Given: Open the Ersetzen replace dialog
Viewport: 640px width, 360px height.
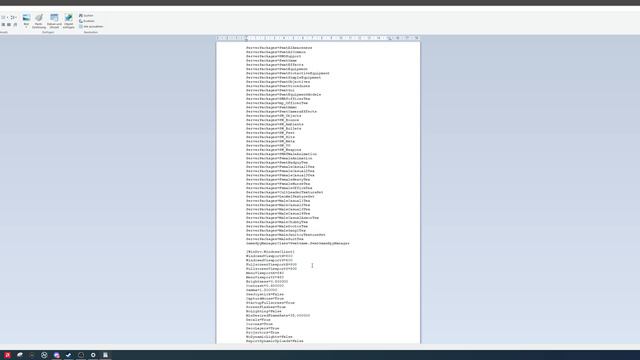Looking at the screenshot, I should click(87, 21).
